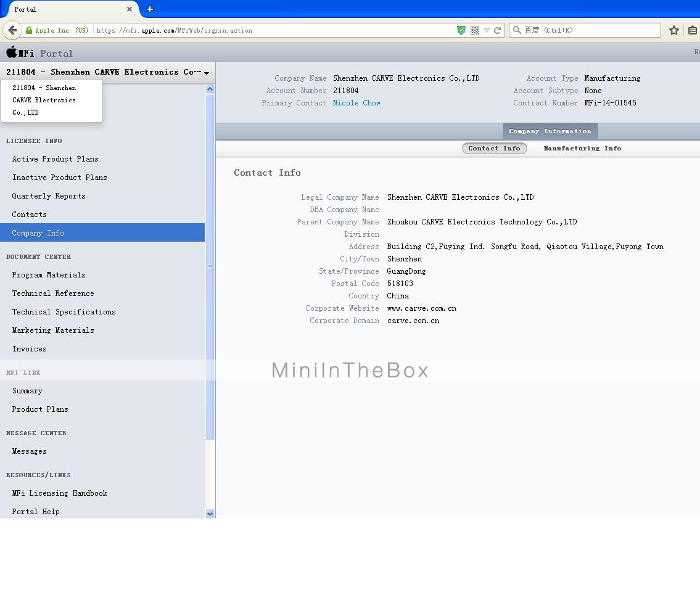Screen dimensions: 700x590
Task: Click in the Baidu search field
Action: pyautogui.click(x=589, y=30)
